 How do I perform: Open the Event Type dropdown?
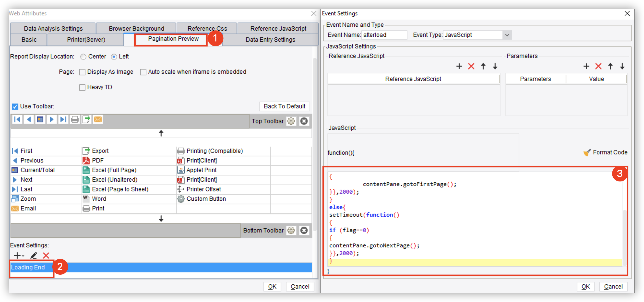(x=507, y=35)
